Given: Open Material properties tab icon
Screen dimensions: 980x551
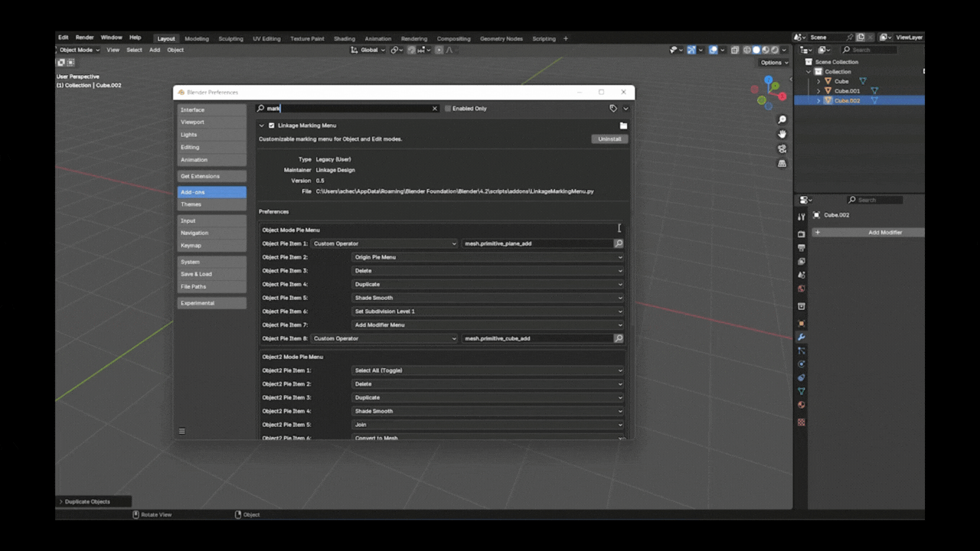Looking at the screenshot, I should click(802, 405).
